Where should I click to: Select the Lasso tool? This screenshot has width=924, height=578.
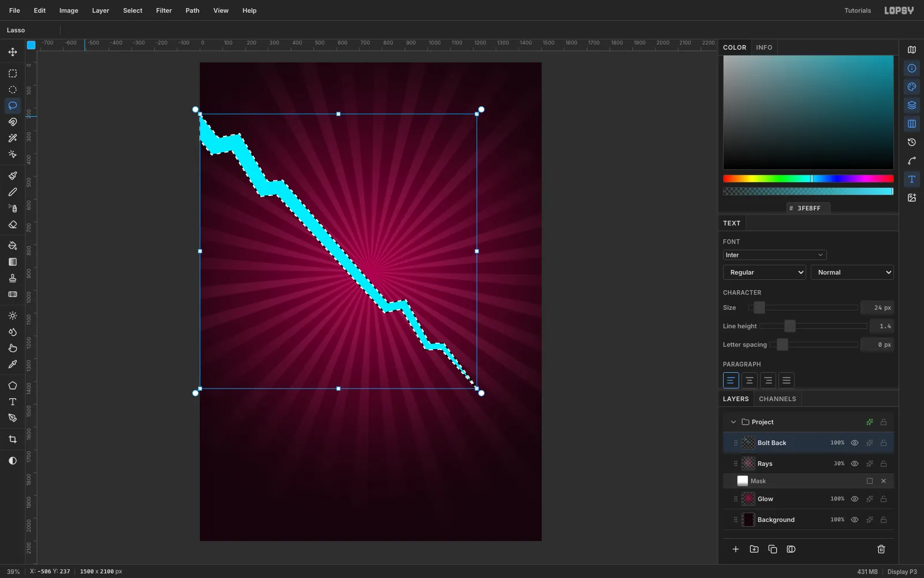pyautogui.click(x=13, y=106)
